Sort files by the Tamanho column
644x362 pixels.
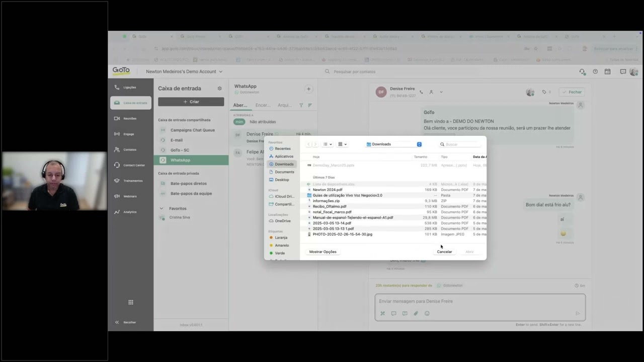click(421, 157)
